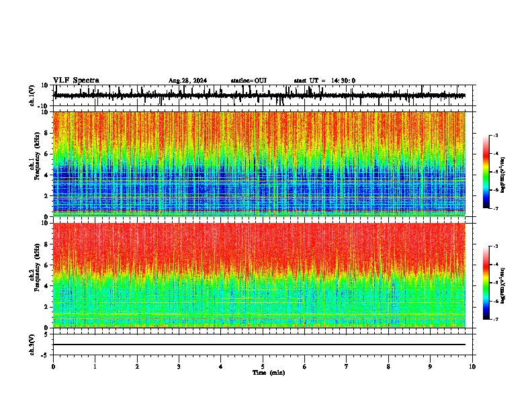Click the ch.1 spectrogram plot
This screenshot has height=411, width=532.
pyautogui.click(x=259, y=164)
